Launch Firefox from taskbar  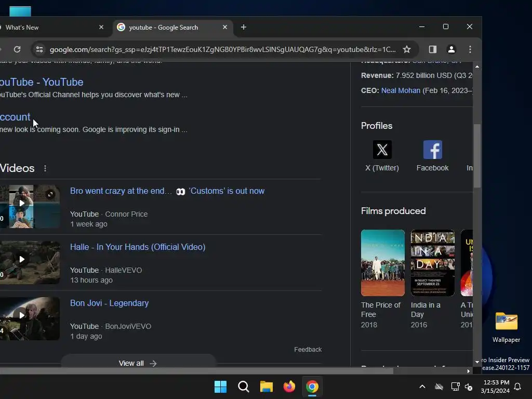pos(289,387)
